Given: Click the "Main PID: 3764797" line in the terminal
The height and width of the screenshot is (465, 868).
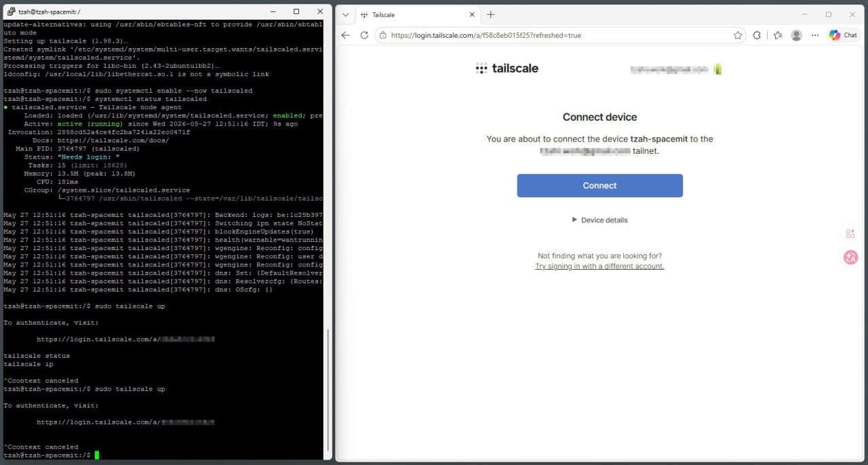Looking at the screenshot, I should (x=78, y=148).
